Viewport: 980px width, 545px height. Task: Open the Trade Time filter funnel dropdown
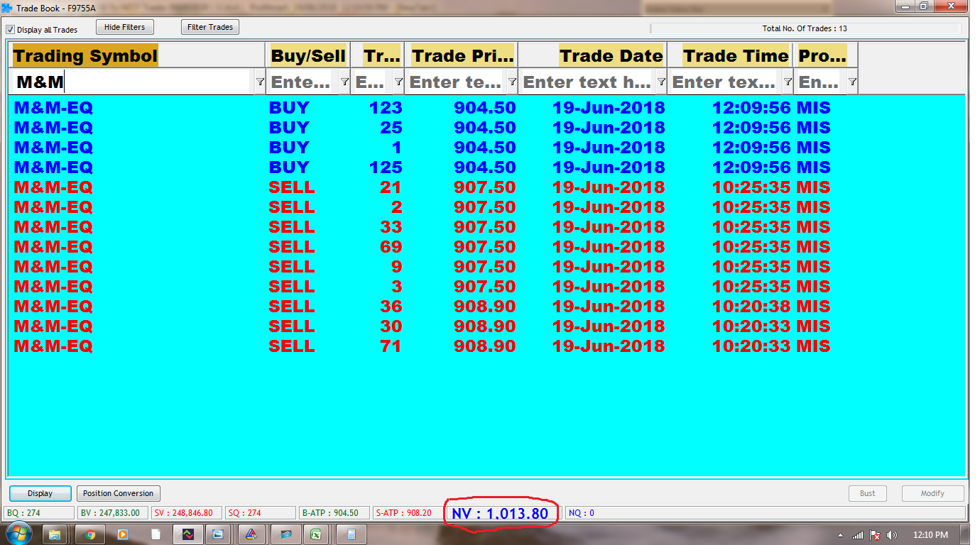(x=788, y=82)
